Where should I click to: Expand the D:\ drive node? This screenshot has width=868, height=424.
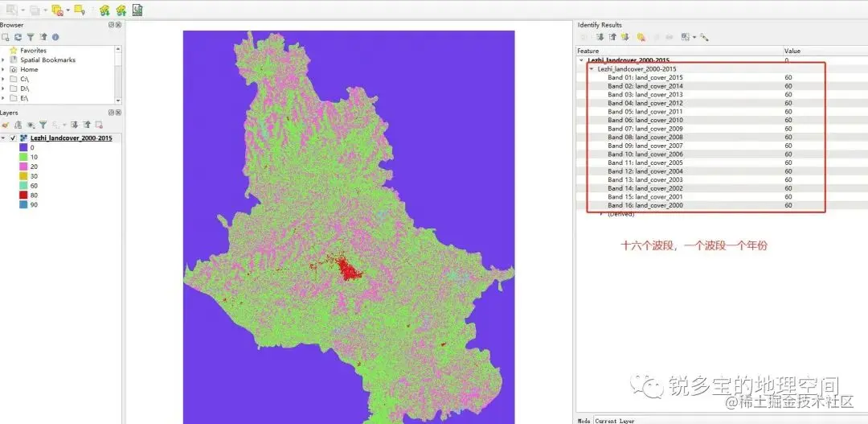tap(3, 89)
